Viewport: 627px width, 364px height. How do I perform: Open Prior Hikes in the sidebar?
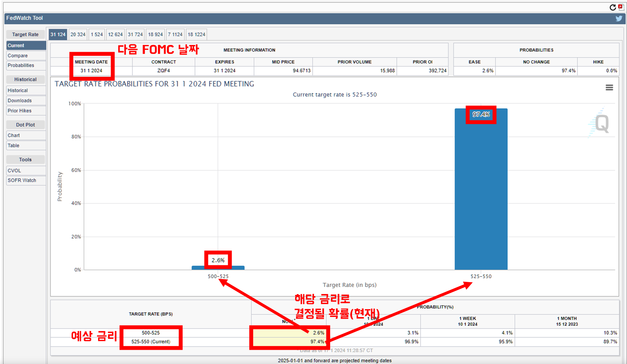pyautogui.click(x=26, y=111)
